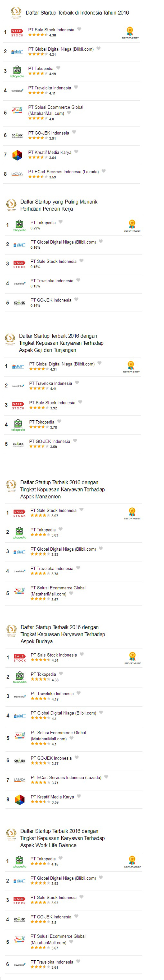This screenshot has height=980, width=164.
Task: Open PT Global Digital Niaga link in Aspek Manajemen
Action: tap(63, 549)
